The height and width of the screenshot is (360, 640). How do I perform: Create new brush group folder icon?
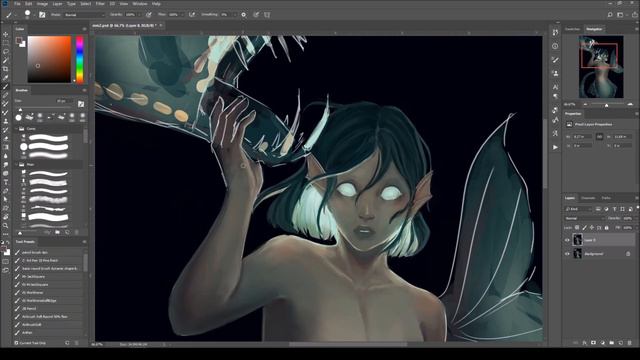(58, 232)
